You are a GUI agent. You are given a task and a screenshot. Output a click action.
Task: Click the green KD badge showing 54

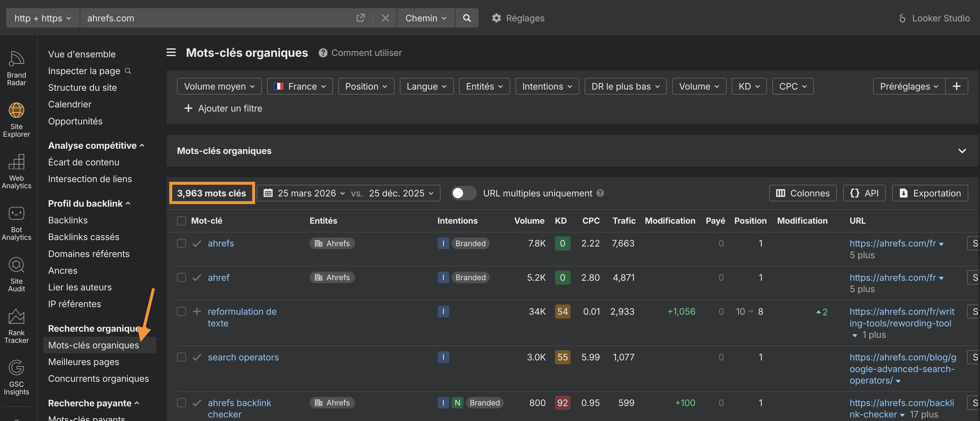pyautogui.click(x=562, y=311)
